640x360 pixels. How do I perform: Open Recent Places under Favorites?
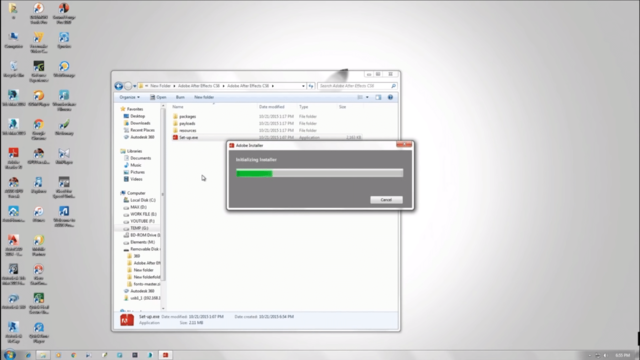pyautogui.click(x=142, y=130)
